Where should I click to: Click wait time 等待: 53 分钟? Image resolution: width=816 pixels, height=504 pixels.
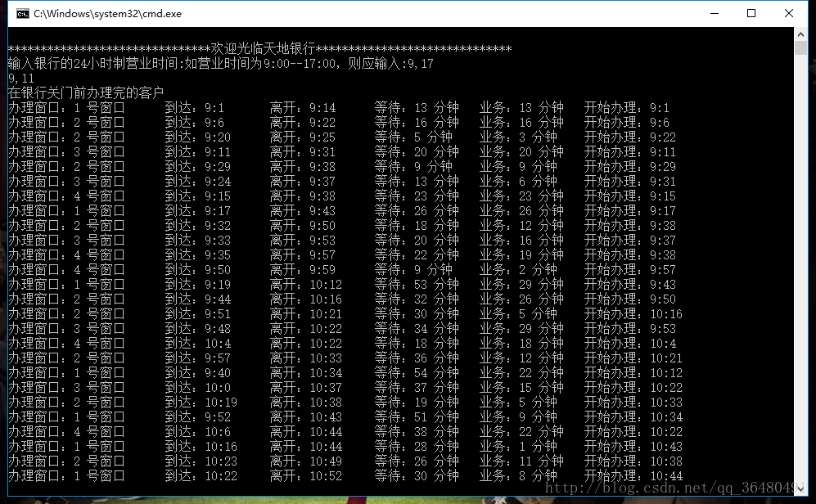417,285
